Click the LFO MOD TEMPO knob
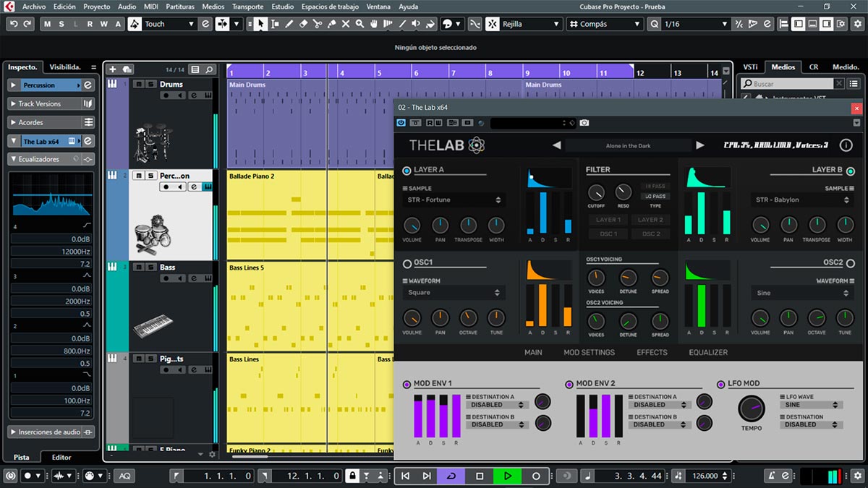This screenshot has width=868, height=488. click(x=752, y=408)
